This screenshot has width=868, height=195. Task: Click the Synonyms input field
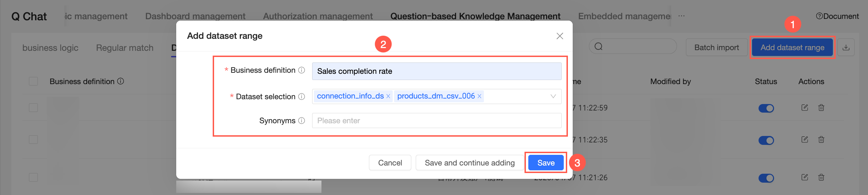point(437,121)
